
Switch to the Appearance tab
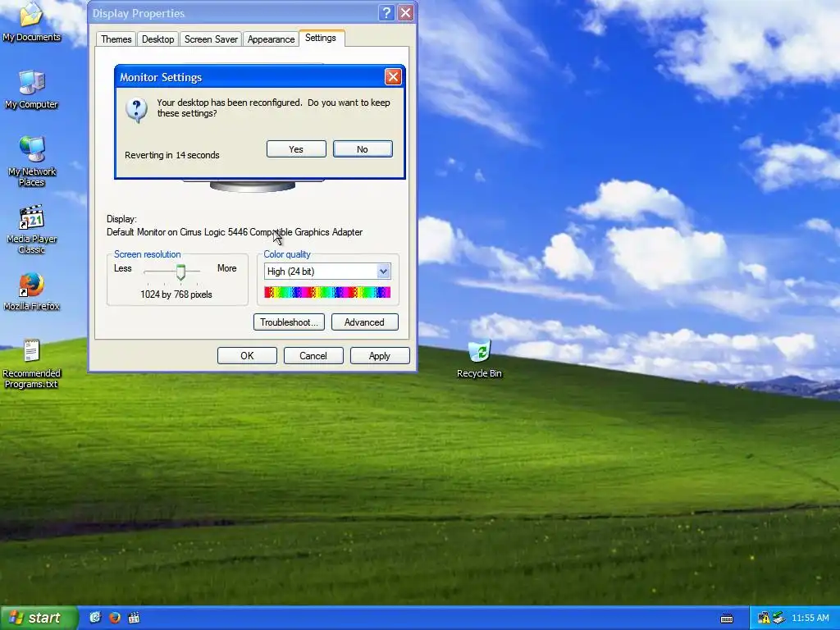[x=271, y=39]
